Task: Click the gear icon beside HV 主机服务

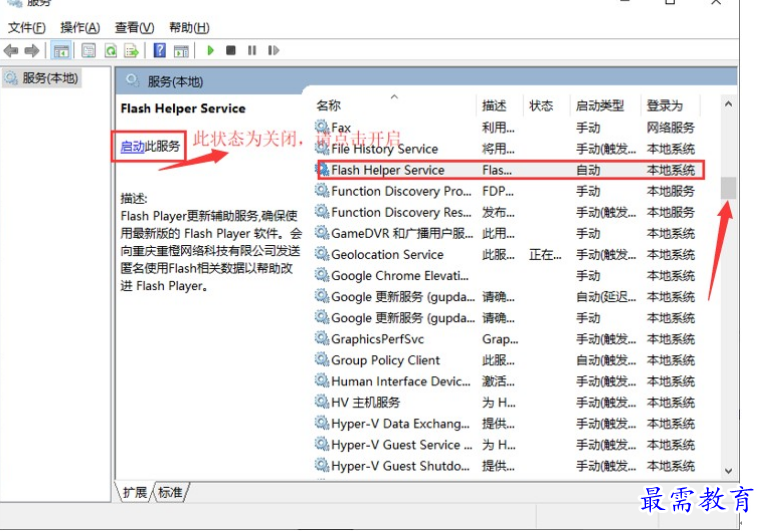Action: 322,401
